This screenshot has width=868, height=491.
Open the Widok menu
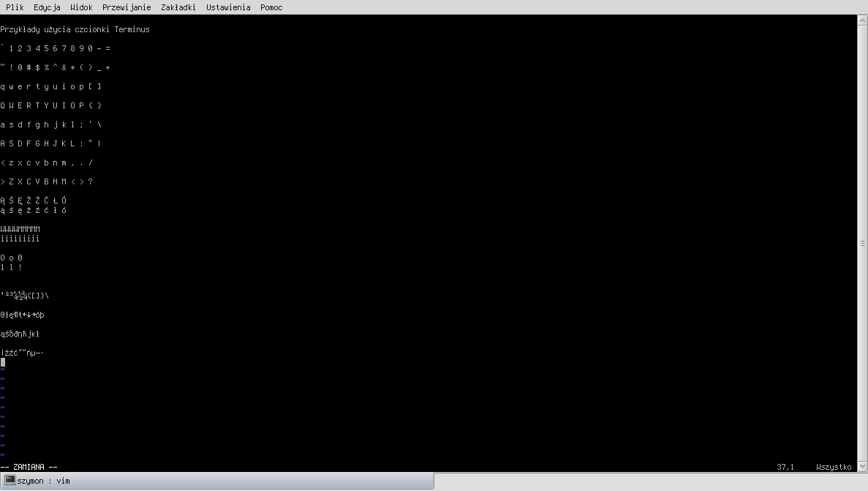[x=81, y=7]
